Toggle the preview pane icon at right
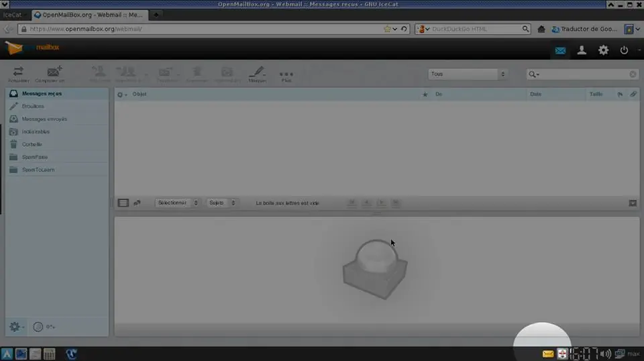This screenshot has width=644, height=361. (x=633, y=203)
